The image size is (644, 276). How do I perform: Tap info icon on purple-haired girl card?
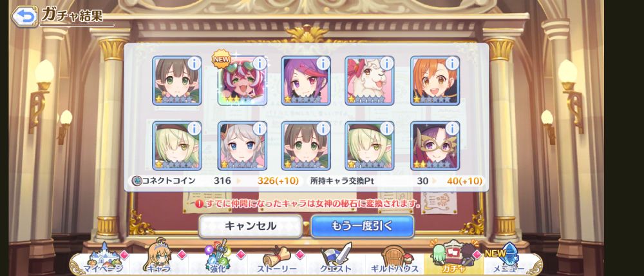(323, 63)
